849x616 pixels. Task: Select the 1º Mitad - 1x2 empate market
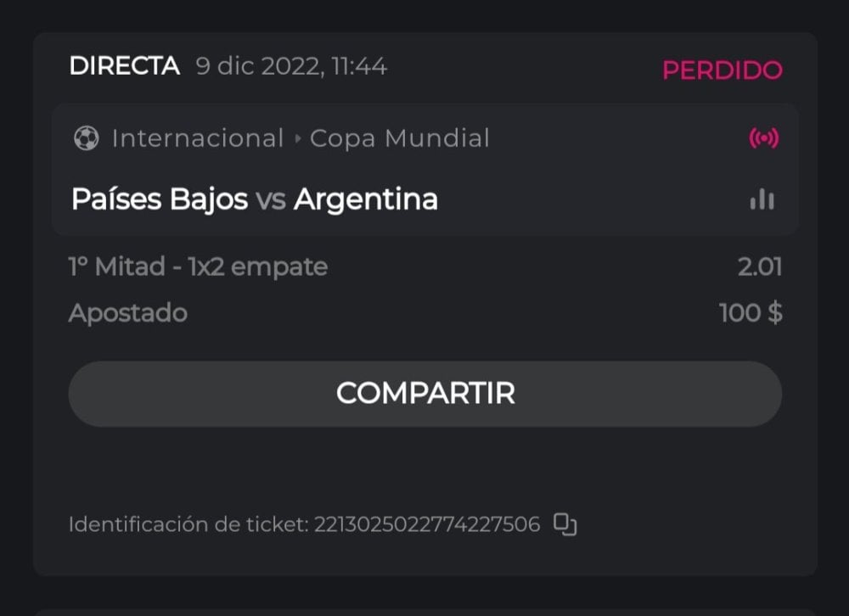pyautogui.click(x=198, y=267)
